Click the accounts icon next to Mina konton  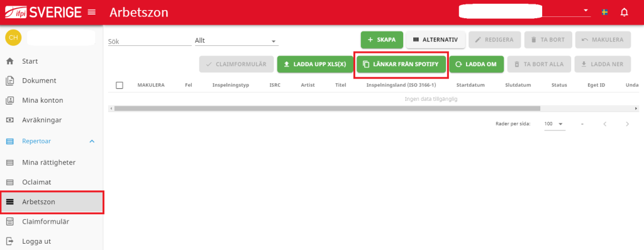click(x=10, y=100)
